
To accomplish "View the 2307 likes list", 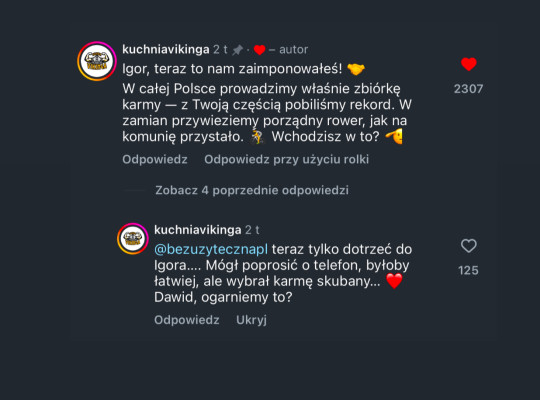I will [468, 89].
